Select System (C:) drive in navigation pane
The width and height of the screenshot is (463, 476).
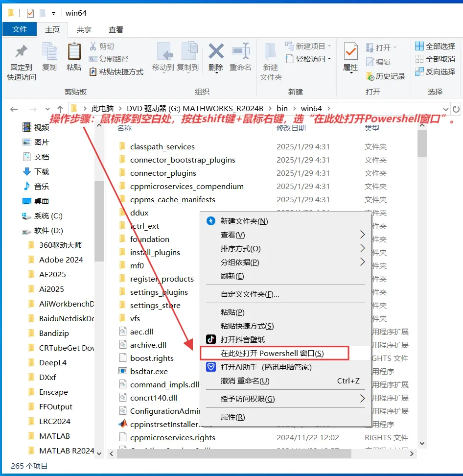click(48, 216)
